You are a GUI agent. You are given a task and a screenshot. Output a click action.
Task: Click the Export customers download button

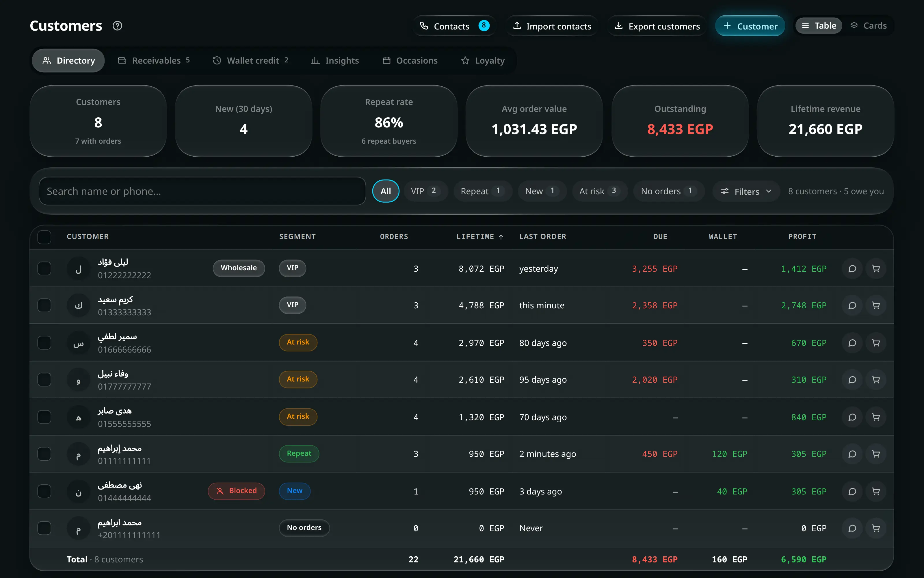click(657, 26)
